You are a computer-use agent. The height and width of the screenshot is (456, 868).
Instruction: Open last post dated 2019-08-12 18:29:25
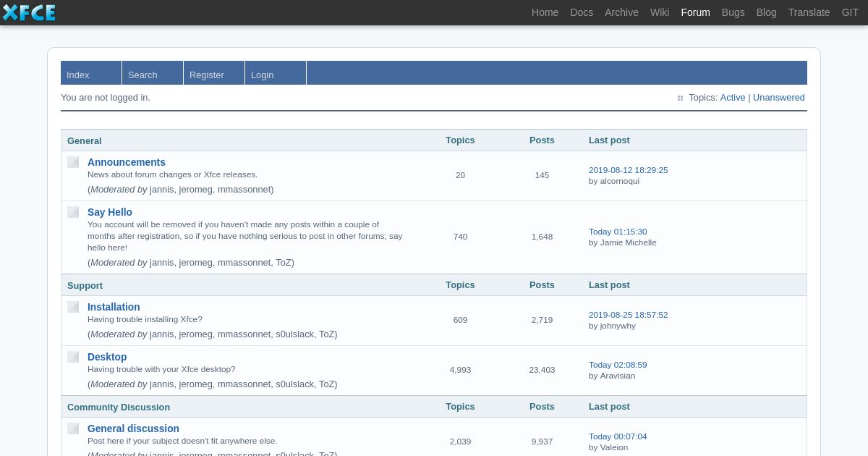pyautogui.click(x=628, y=170)
